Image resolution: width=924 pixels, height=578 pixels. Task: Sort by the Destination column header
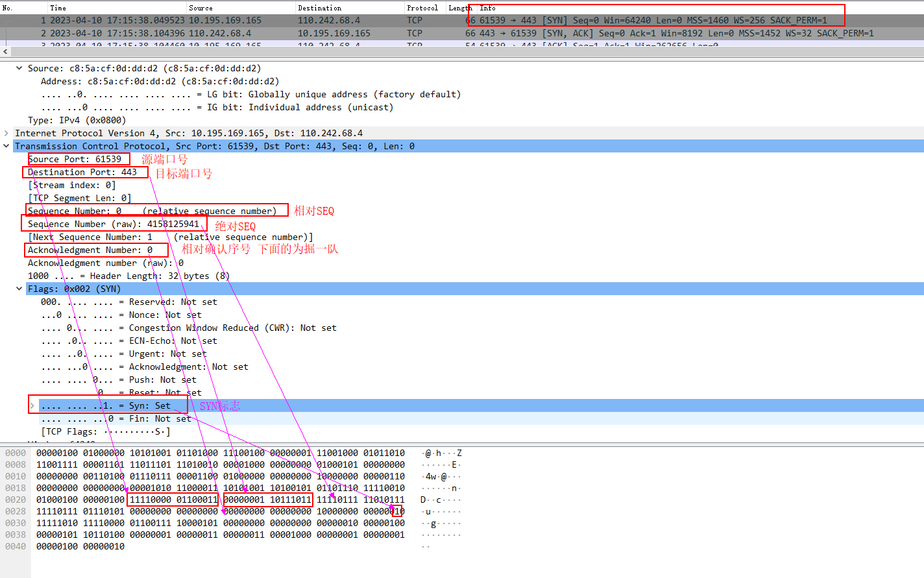tap(319, 8)
